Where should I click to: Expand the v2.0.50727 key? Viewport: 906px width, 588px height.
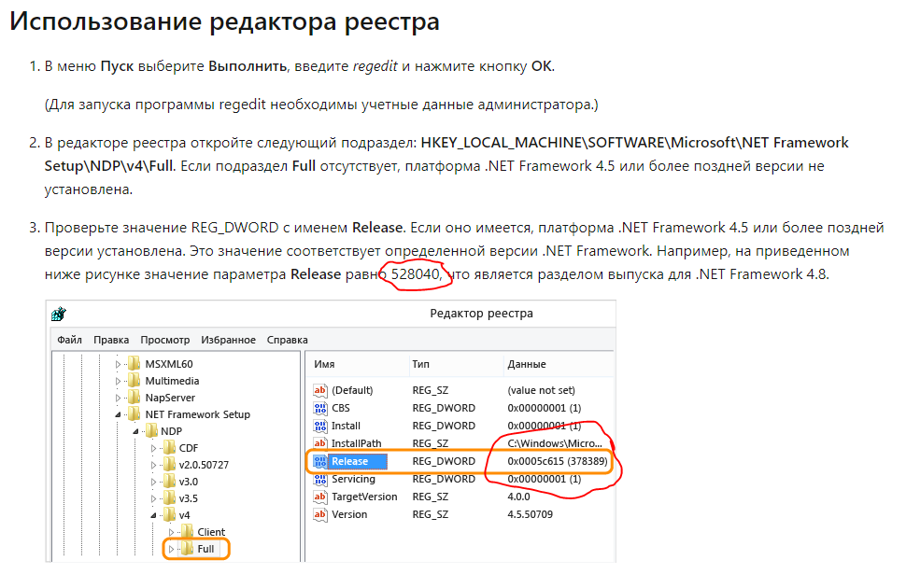[x=154, y=465]
